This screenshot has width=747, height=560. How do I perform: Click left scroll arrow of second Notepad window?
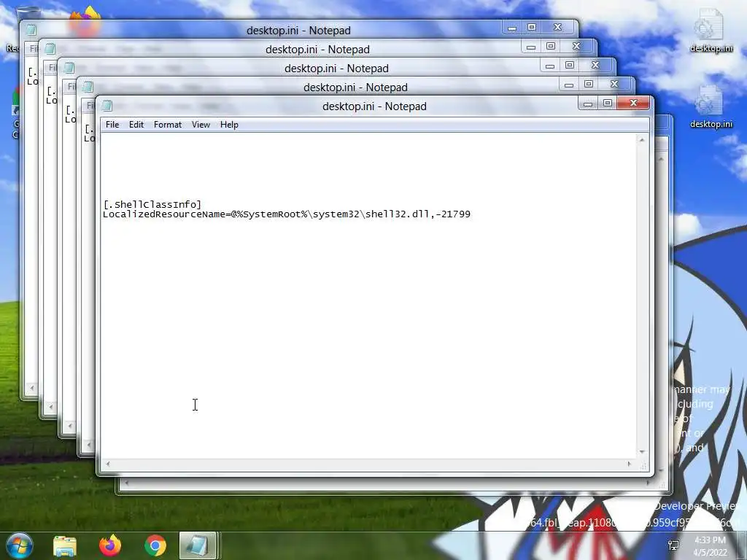coord(51,407)
